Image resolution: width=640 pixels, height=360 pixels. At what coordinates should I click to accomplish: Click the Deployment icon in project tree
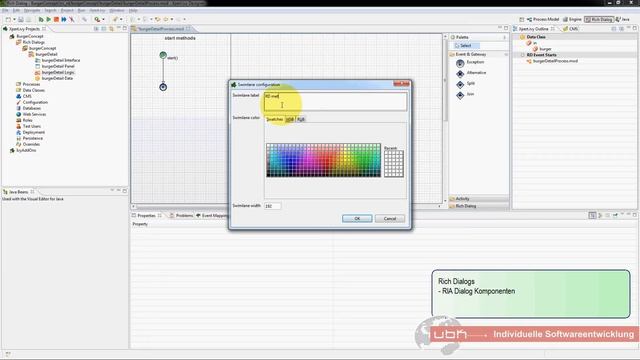tap(18, 132)
